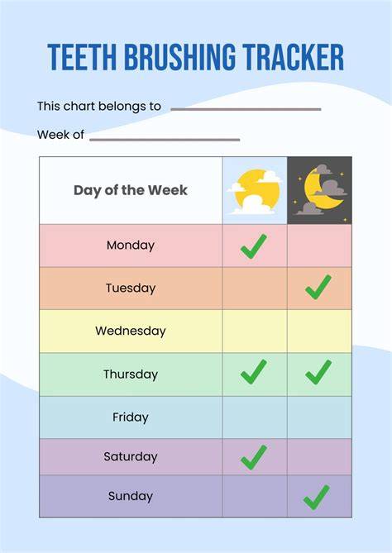The image size is (392, 553).
Task: Click Thursday morning green checkmark
Action: (x=254, y=372)
